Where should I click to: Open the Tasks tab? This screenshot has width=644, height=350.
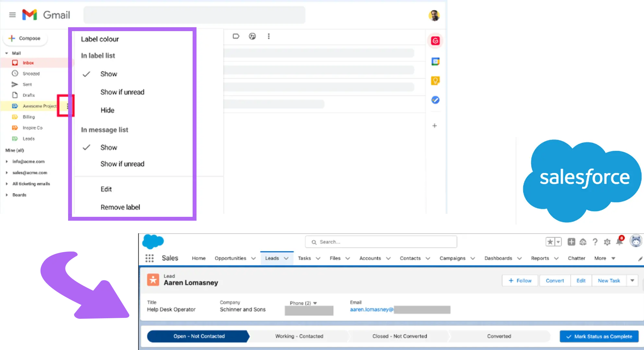tap(304, 258)
